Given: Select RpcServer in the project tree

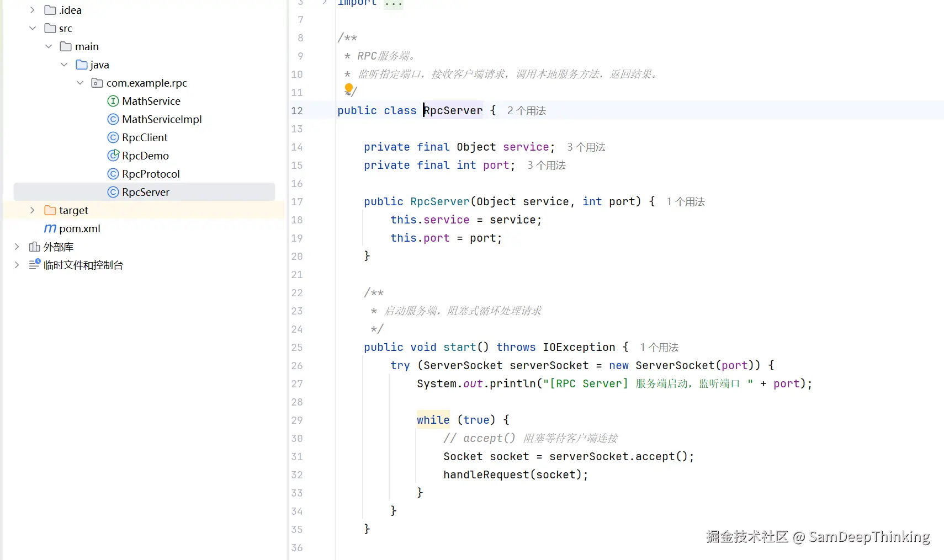Looking at the screenshot, I should click(145, 192).
